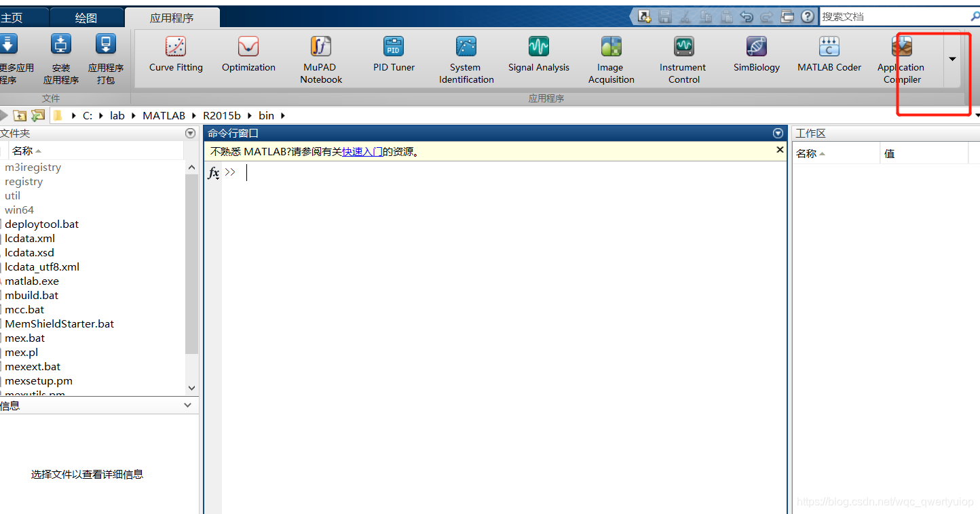Select matlab.exe in file list
This screenshot has height=514, width=980.
coord(32,281)
